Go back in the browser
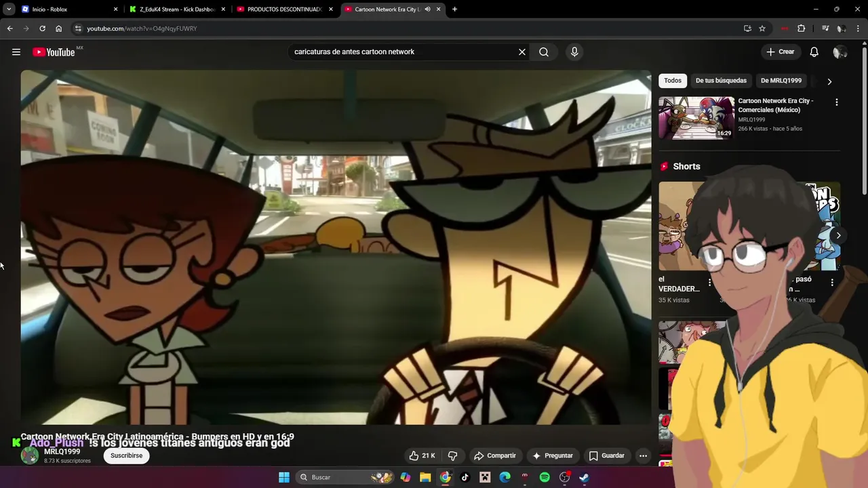The width and height of the screenshot is (868, 488). tap(9, 28)
